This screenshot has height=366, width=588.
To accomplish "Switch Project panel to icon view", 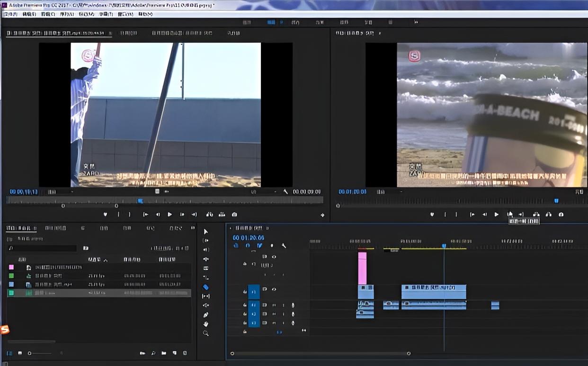I will (x=19, y=353).
